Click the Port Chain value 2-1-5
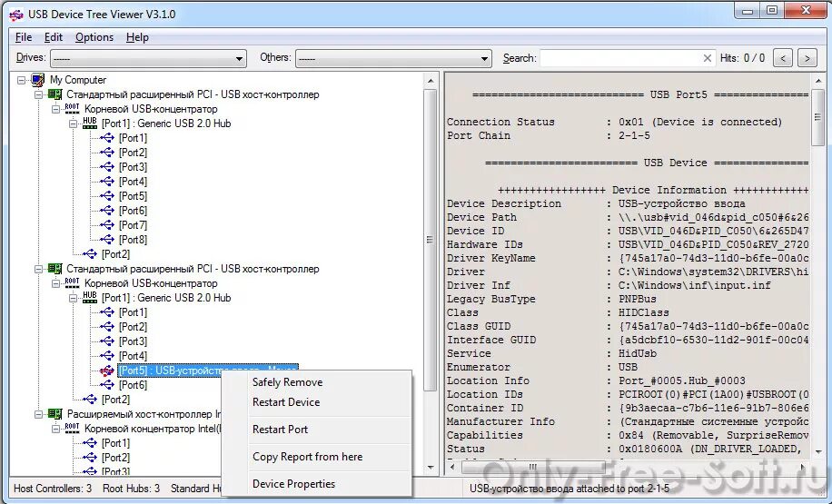Screen dimensions: 832x504 coord(634,136)
